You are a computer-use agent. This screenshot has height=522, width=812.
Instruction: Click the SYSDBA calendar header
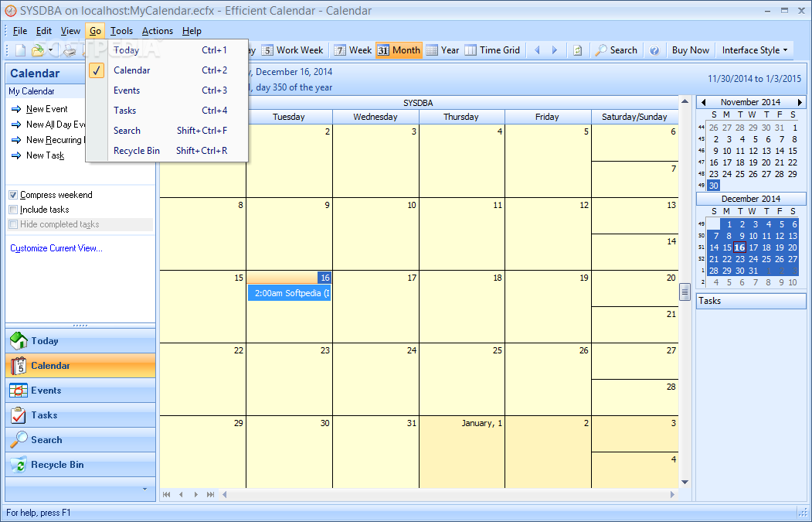(x=419, y=103)
